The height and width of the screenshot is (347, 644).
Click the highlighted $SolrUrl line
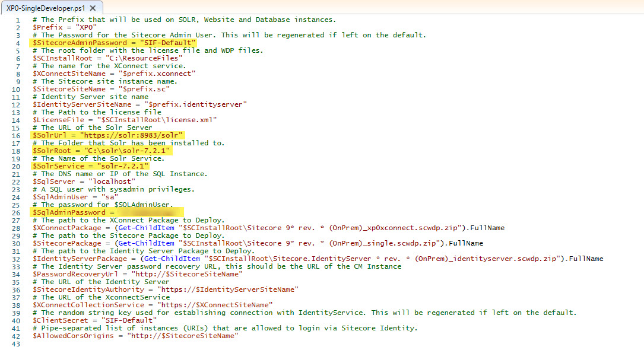107,135
